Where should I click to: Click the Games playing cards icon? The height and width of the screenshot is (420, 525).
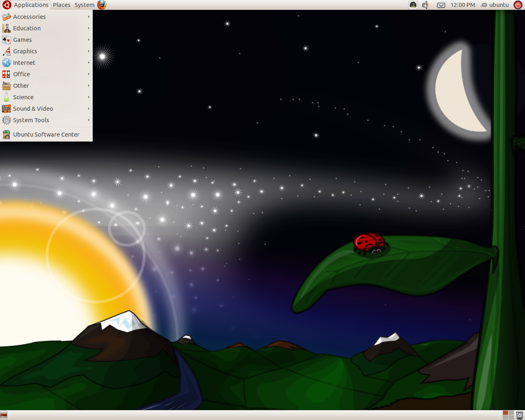tap(7, 40)
